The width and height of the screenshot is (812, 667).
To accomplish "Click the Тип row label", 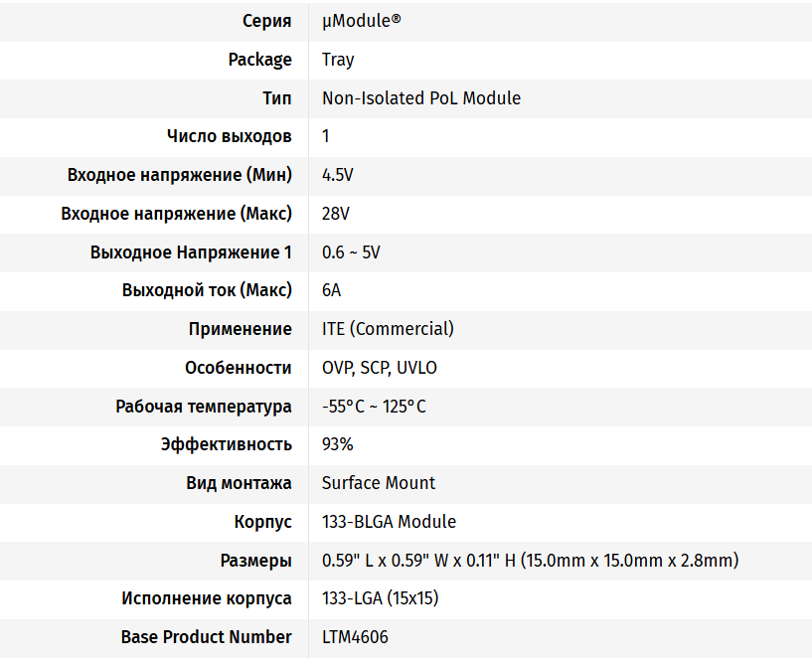I will click(x=277, y=98).
